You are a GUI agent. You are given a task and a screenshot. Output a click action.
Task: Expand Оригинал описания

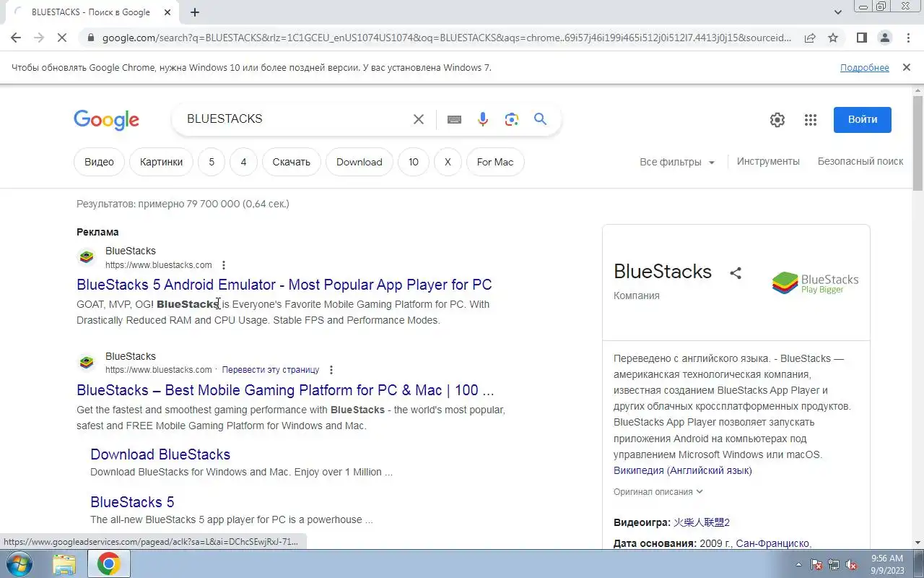pos(658,492)
